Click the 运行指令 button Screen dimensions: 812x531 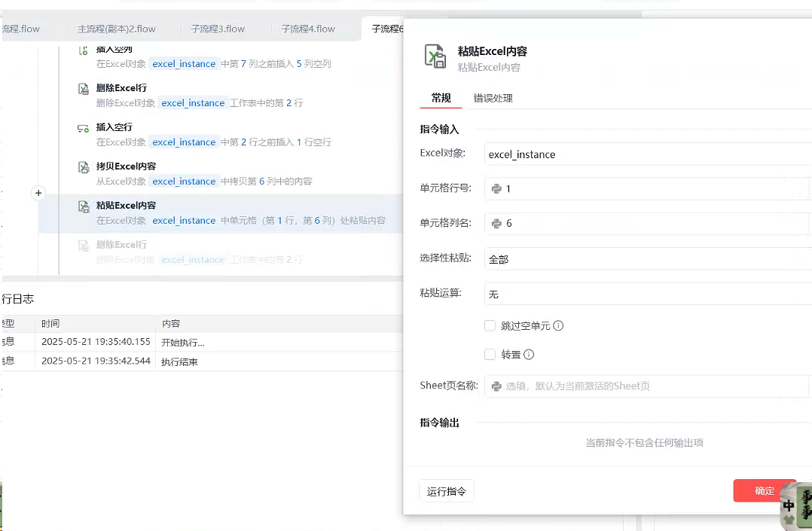pyautogui.click(x=447, y=492)
